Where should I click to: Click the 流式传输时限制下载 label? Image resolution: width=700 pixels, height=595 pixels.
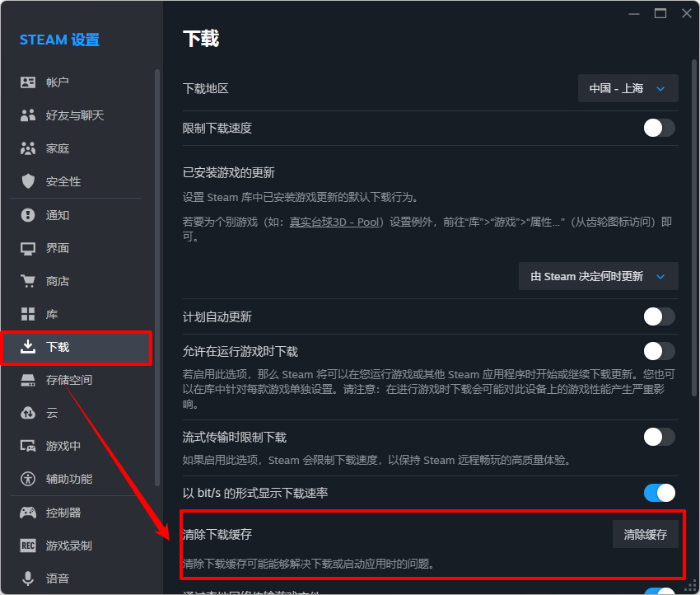[x=235, y=437]
